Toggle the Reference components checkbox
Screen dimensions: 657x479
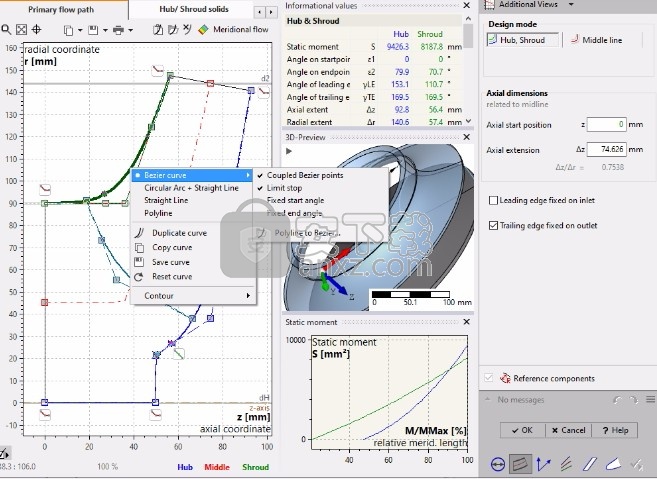[488, 378]
